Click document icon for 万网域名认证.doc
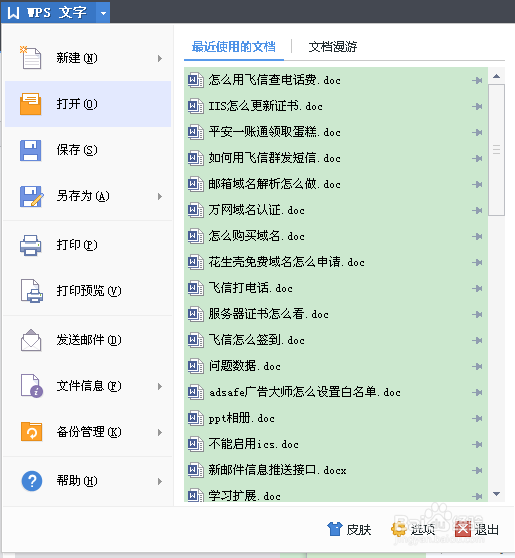The height and width of the screenshot is (558, 515). coord(195,210)
